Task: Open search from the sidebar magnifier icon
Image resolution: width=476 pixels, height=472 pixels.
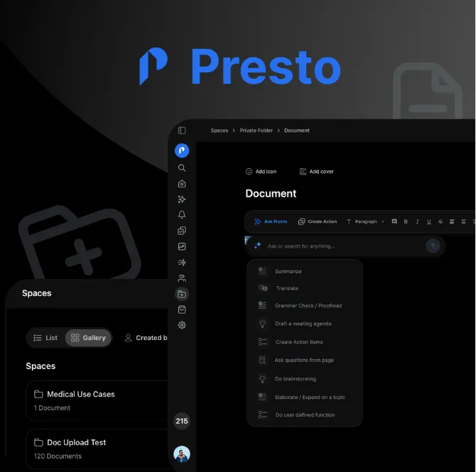Action: (182, 168)
